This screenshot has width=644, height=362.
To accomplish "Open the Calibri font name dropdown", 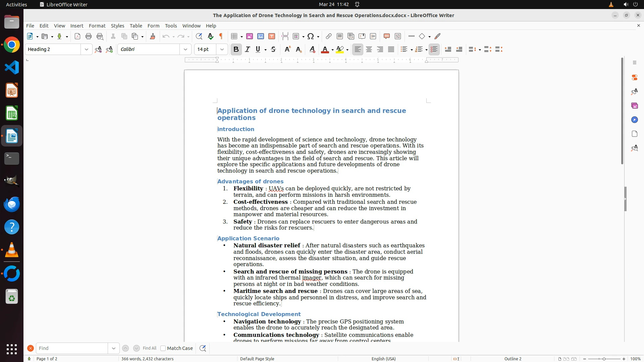I will (185, 49).
